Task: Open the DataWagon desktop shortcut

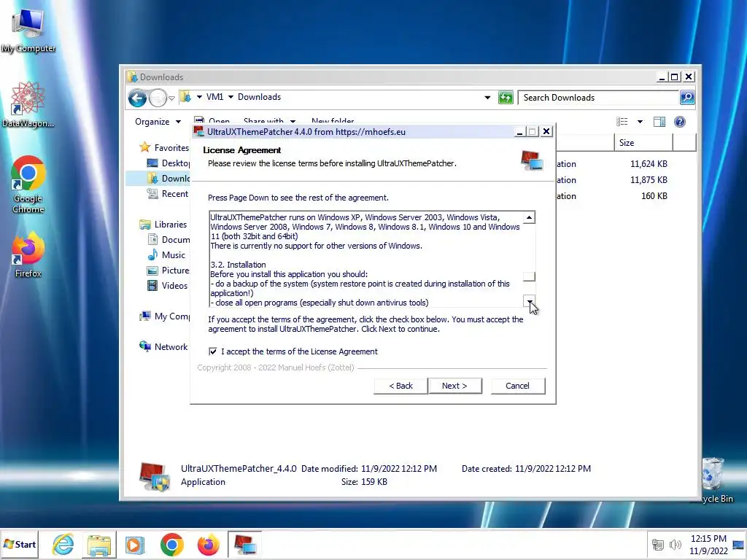Action: click(28, 104)
